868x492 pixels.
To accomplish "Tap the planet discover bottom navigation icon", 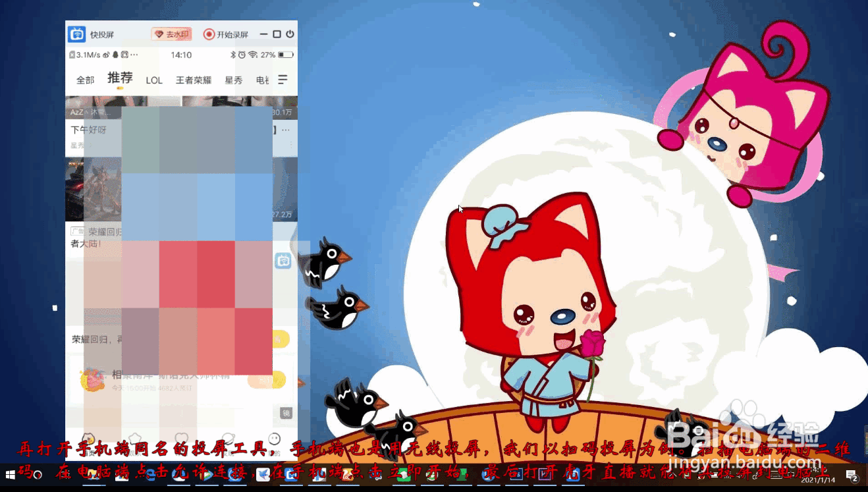I will (228, 439).
